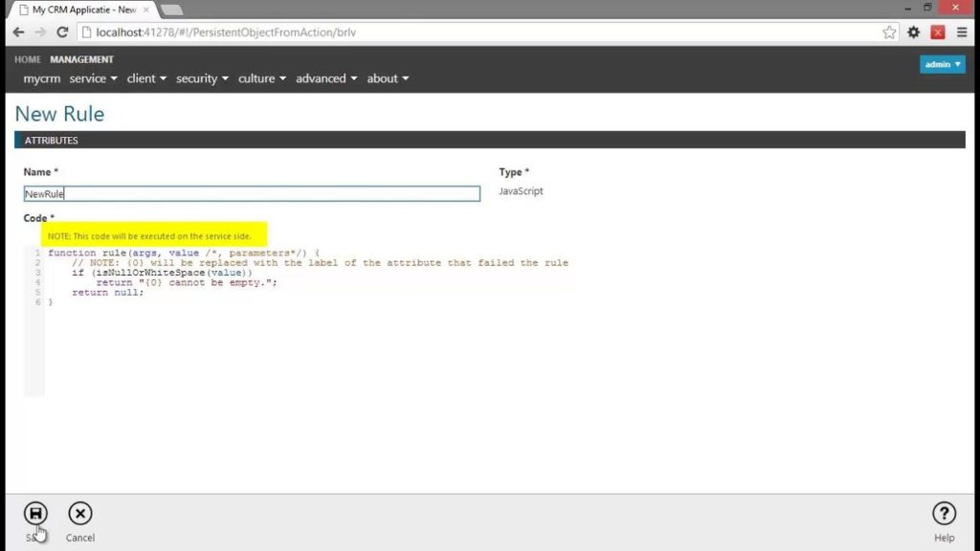Open a new browser tab

171,10
